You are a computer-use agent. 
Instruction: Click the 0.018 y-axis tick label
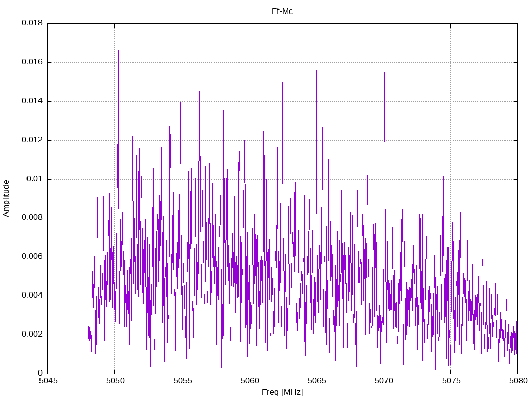(32, 23)
